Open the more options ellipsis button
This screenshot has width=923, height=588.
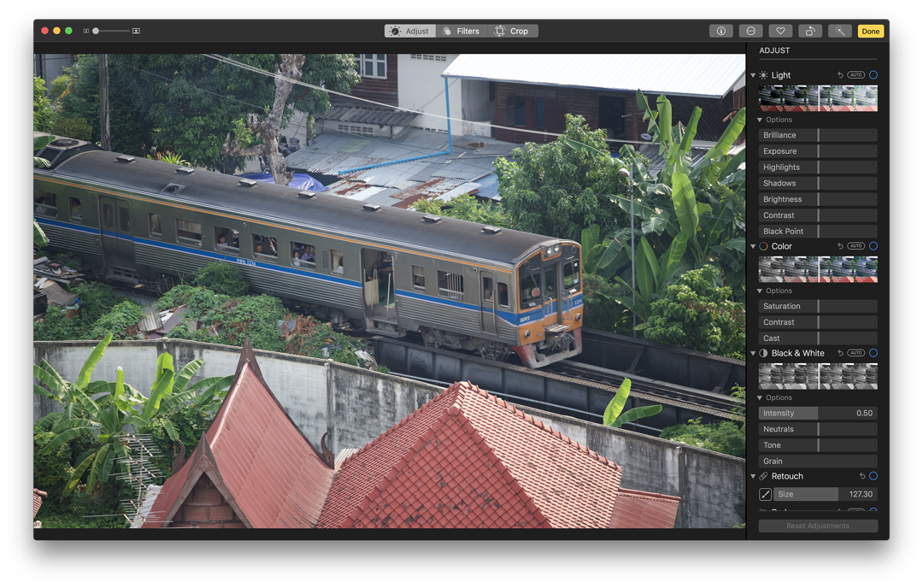click(x=750, y=32)
